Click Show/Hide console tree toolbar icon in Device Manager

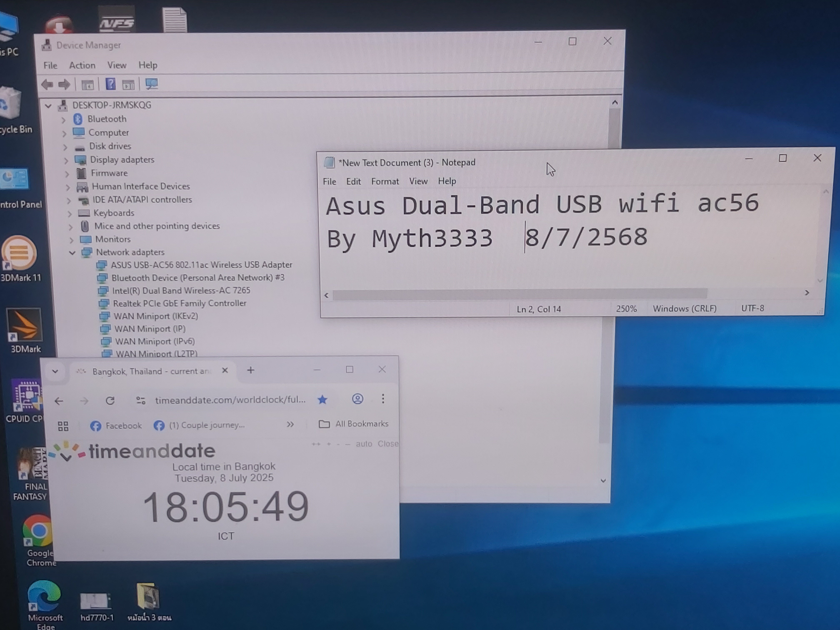(x=87, y=84)
